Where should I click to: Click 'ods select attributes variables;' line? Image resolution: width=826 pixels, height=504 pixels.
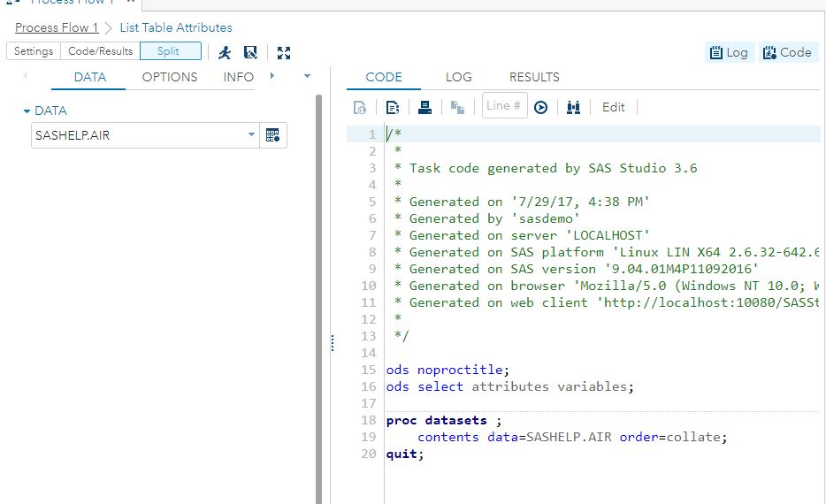[x=510, y=386]
